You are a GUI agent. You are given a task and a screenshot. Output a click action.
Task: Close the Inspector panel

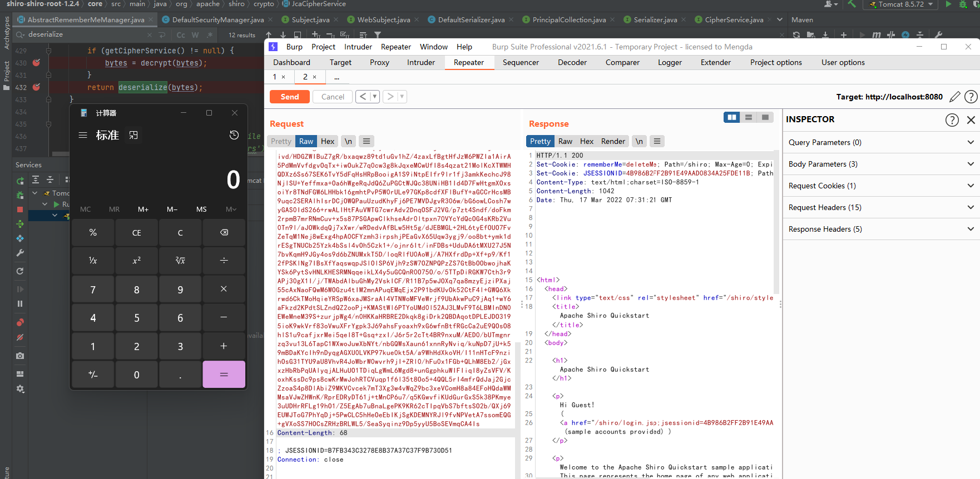click(x=971, y=119)
